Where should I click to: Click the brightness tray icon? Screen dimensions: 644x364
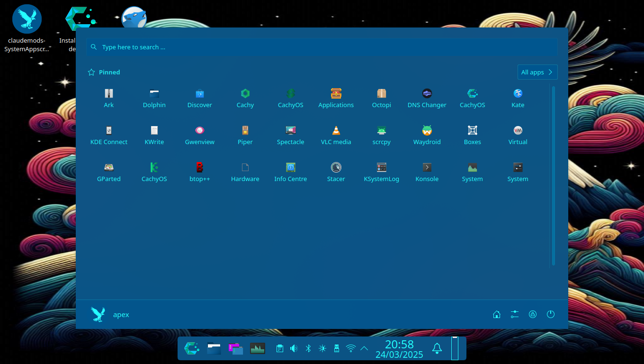pos(322,348)
